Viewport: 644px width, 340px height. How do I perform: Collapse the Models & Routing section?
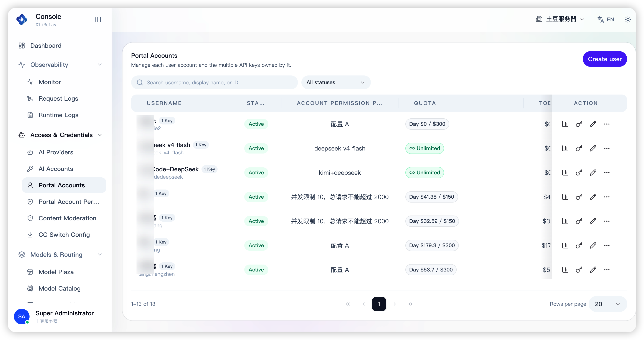(x=60, y=255)
